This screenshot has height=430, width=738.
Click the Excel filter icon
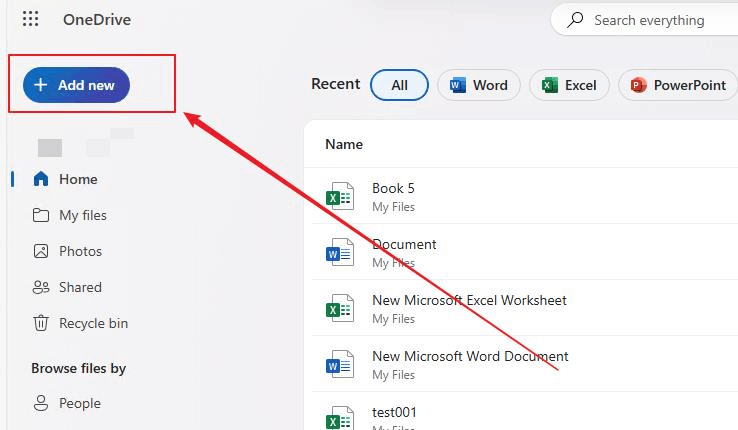point(549,85)
